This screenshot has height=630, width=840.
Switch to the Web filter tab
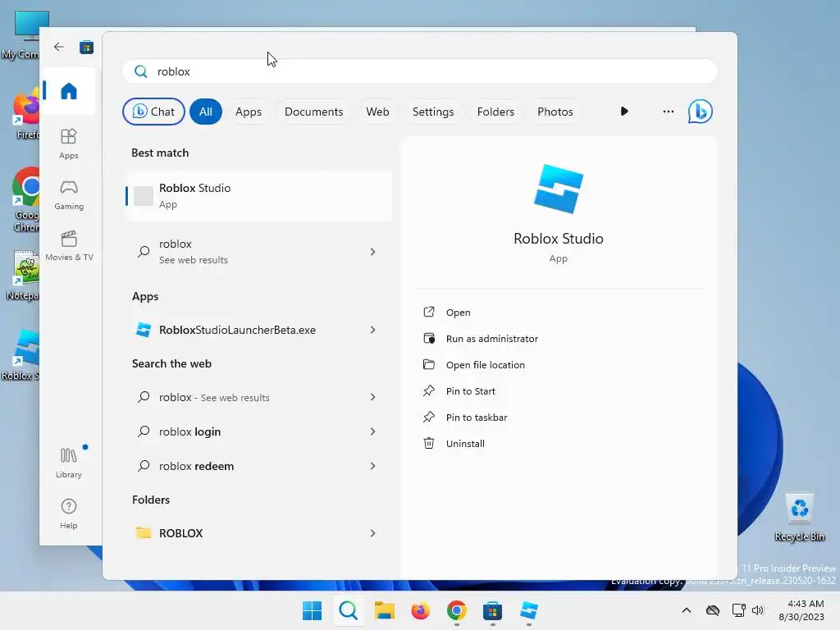pyautogui.click(x=377, y=112)
